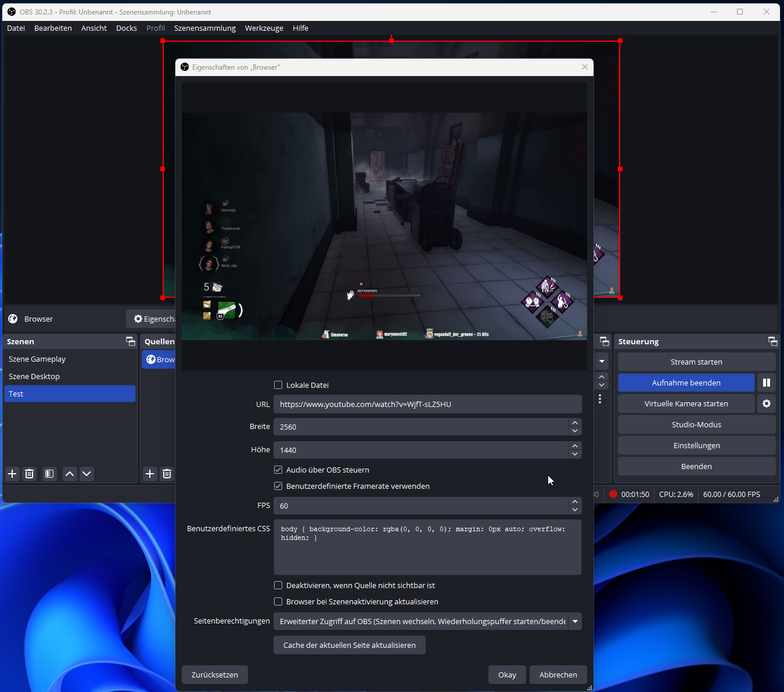Screen dimensions: 784x692
Task: Move the scene up with the up arrow icon
Action: [70, 474]
